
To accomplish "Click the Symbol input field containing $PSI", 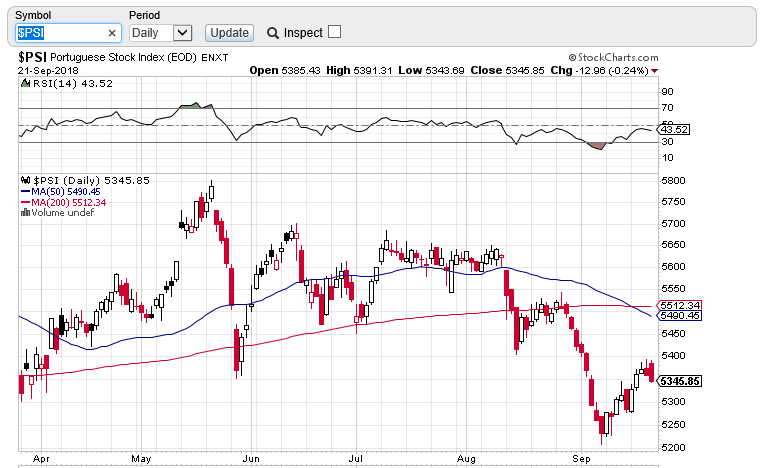I will (68, 33).
